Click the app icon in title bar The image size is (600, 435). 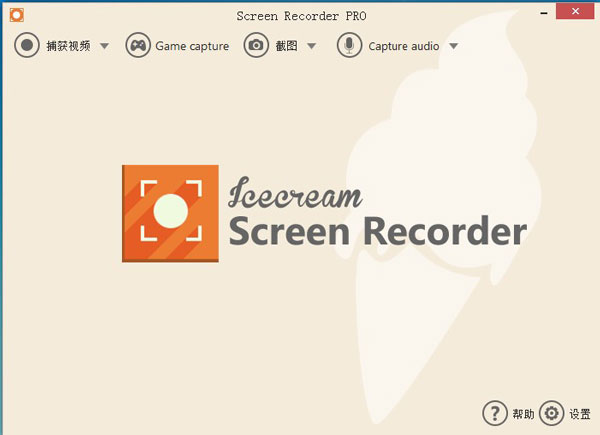pyautogui.click(x=17, y=15)
